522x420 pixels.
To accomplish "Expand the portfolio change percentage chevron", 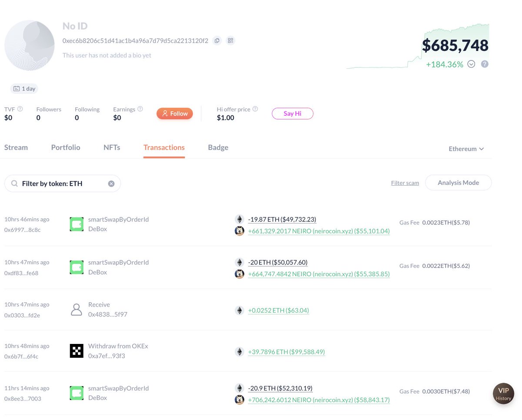I will (471, 64).
